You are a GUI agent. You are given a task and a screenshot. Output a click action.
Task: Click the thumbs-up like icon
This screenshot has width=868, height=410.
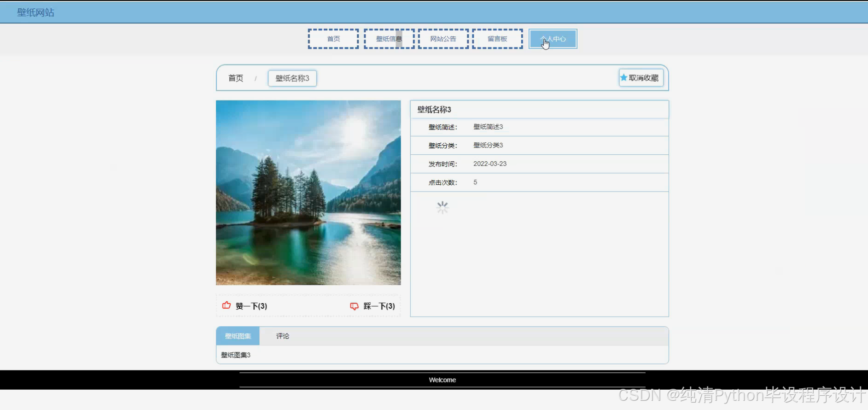click(x=227, y=305)
